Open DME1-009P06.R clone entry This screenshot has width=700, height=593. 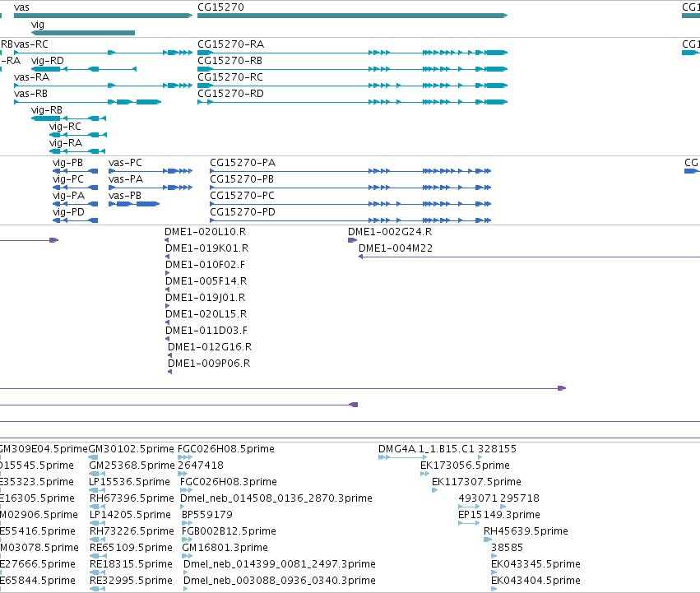(x=209, y=364)
